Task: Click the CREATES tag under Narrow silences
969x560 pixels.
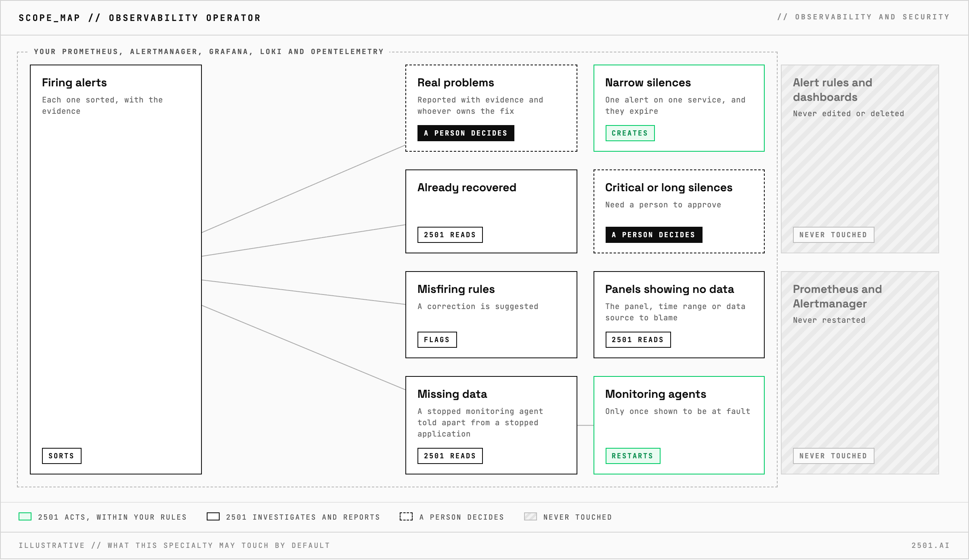Action: [x=630, y=133]
